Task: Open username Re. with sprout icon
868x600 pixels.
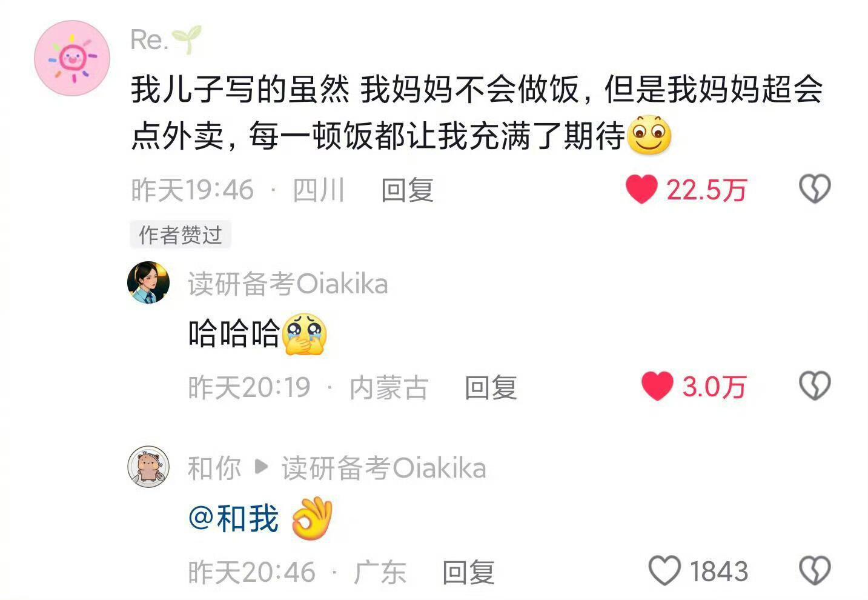Action: point(165,40)
